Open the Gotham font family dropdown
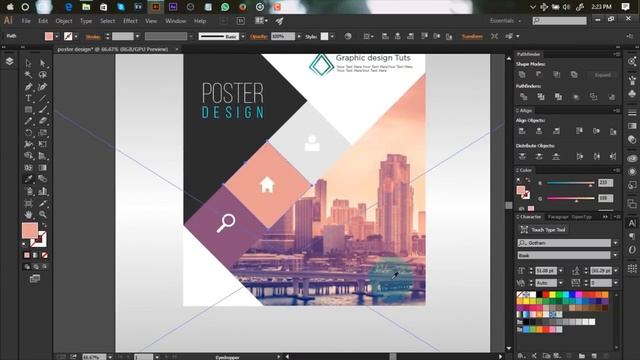Viewport: 640px width, 360px height. click(616, 243)
